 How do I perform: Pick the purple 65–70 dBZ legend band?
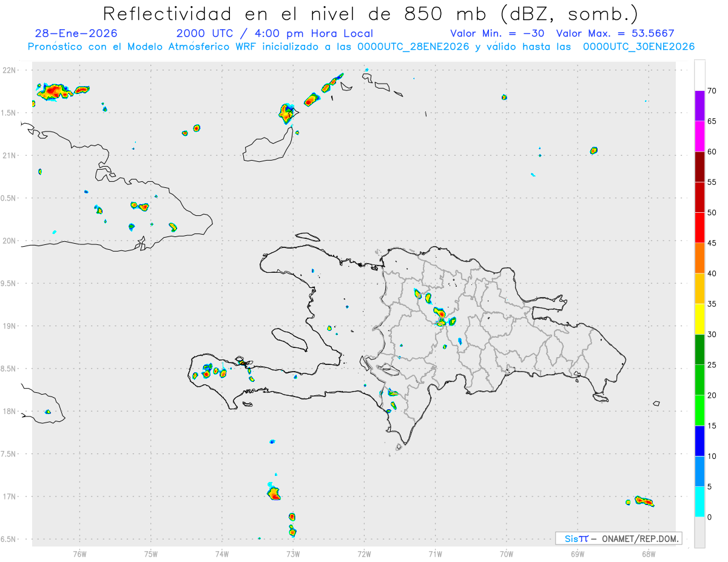(x=699, y=106)
